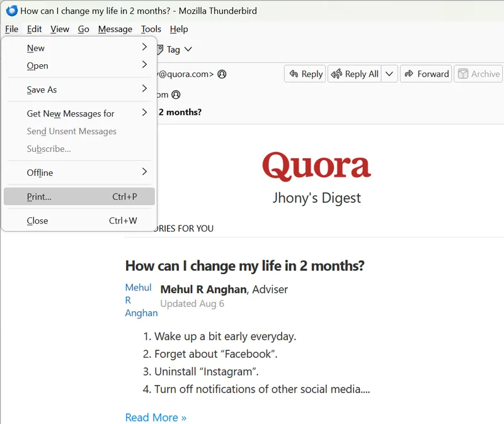The image size is (504, 424).
Task: Expand Get New Messages for submenu
Action: [79, 113]
